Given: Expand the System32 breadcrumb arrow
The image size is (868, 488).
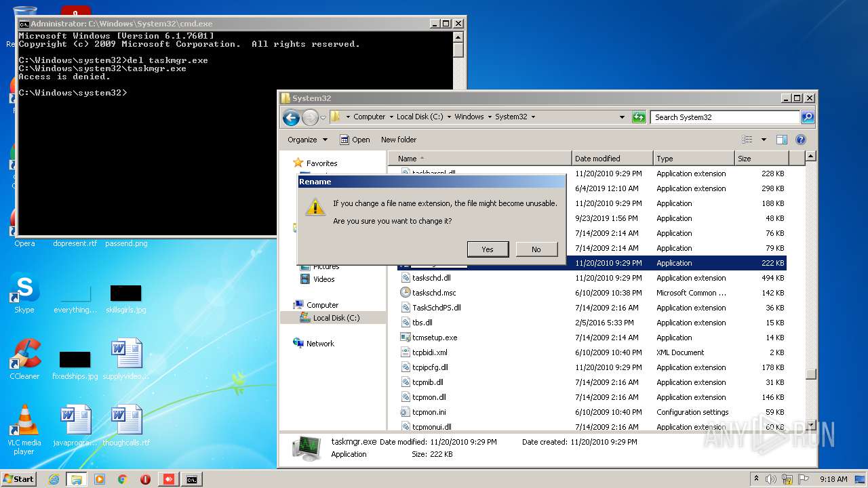Looking at the screenshot, I should coord(533,117).
